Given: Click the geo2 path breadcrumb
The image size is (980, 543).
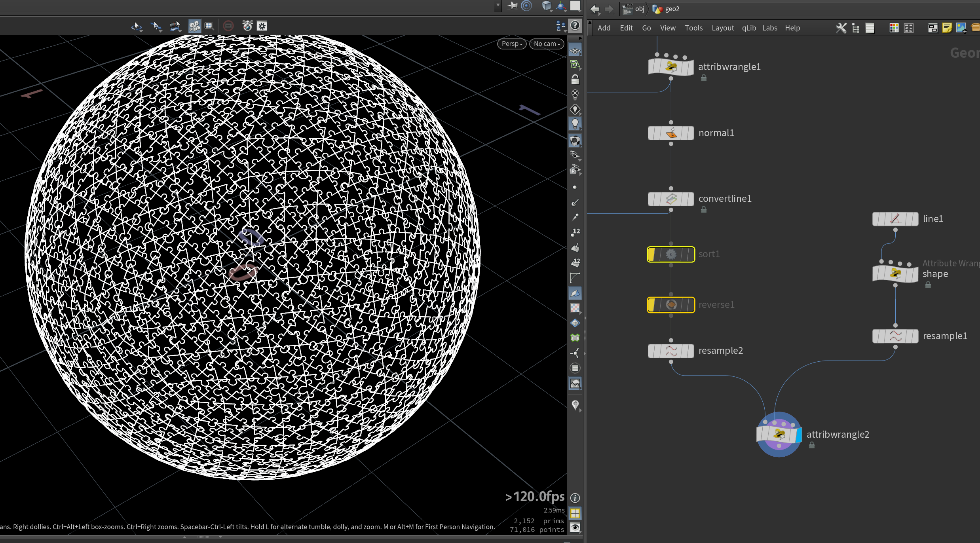Looking at the screenshot, I should click(666, 9).
